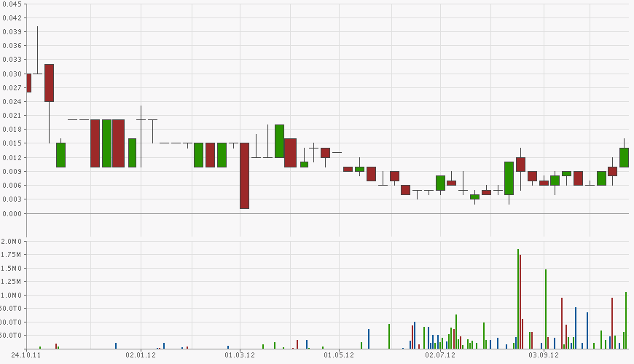Click the red candle spanning 0.032 to 0.024

coord(49,83)
